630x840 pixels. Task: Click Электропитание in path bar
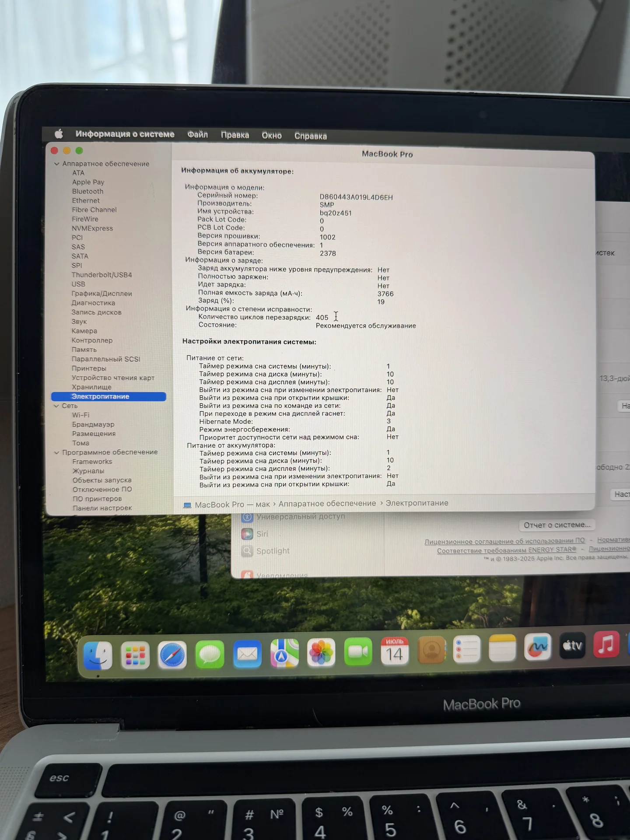(417, 503)
